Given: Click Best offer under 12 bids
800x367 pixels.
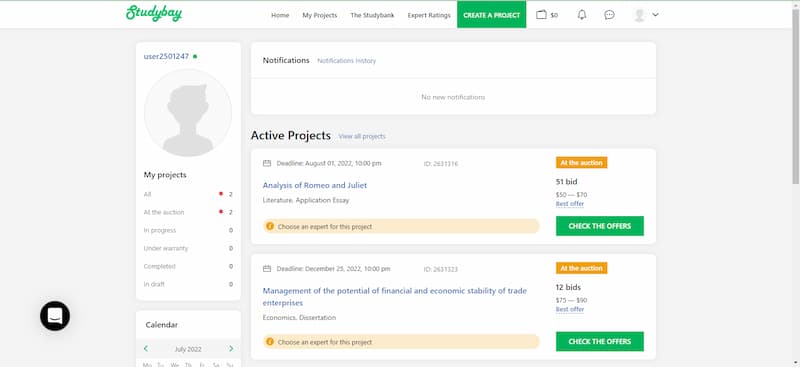Looking at the screenshot, I should click(570, 309).
